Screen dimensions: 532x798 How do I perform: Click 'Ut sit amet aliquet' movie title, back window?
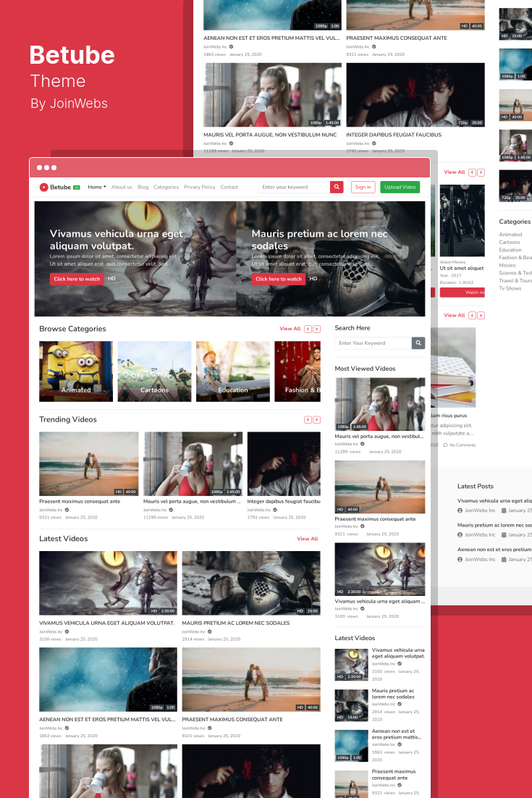462,268
